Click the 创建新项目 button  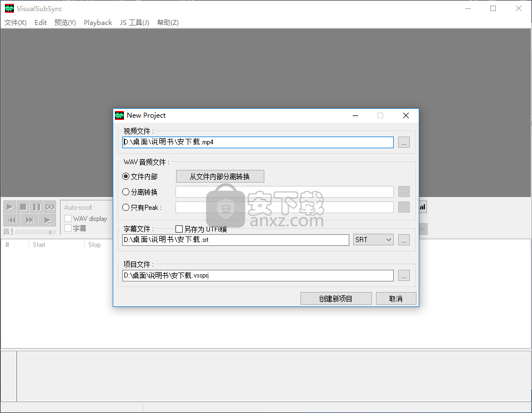click(336, 299)
